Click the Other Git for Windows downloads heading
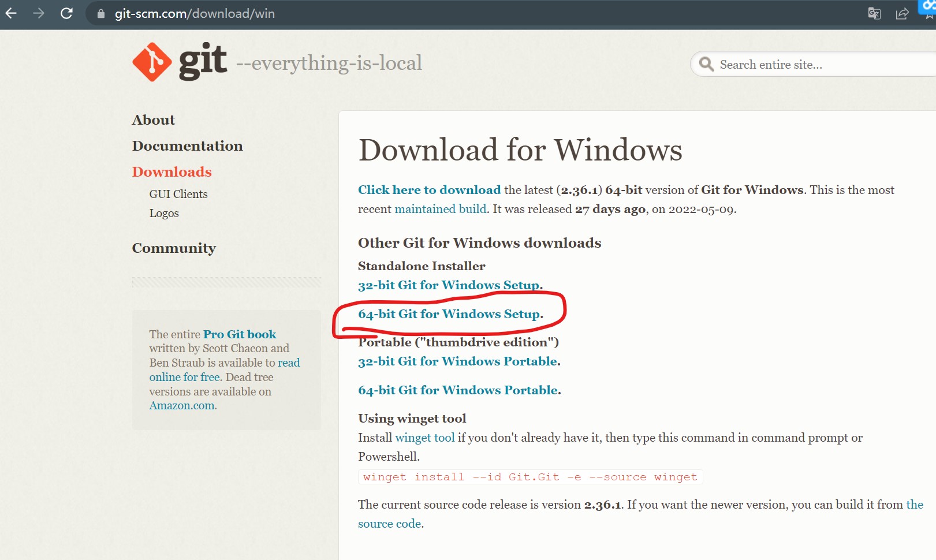 [479, 243]
